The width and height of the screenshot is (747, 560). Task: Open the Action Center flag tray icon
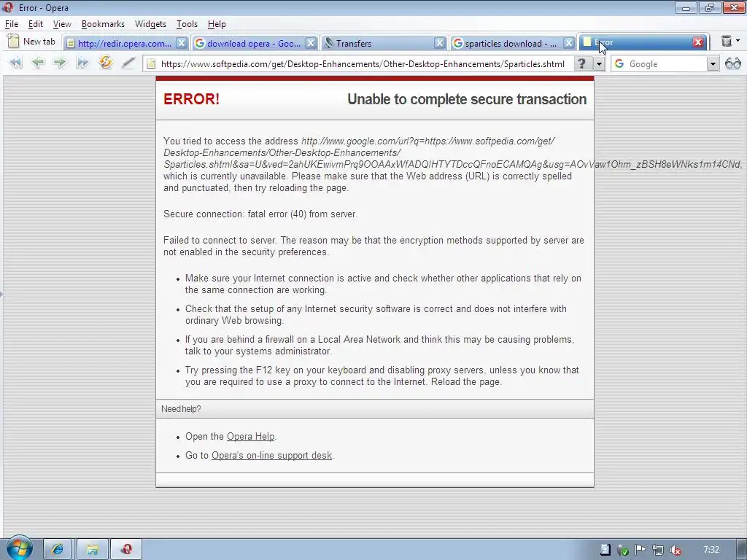click(640, 550)
